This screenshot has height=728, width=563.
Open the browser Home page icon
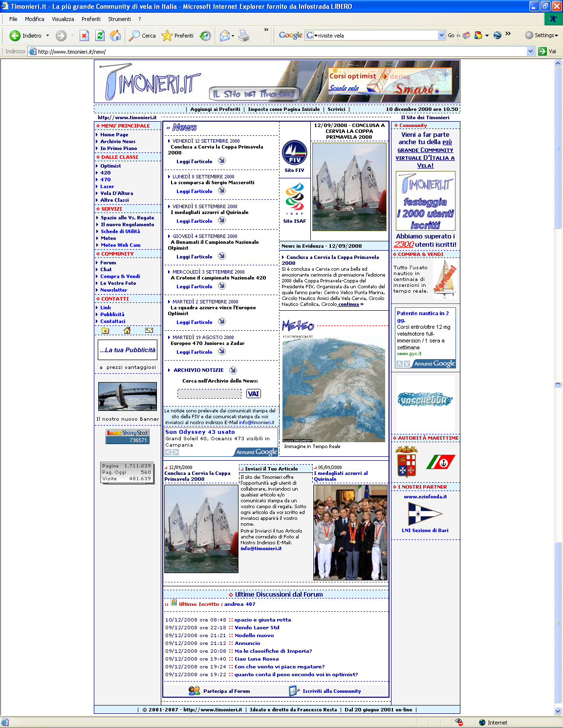pos(115,36)
